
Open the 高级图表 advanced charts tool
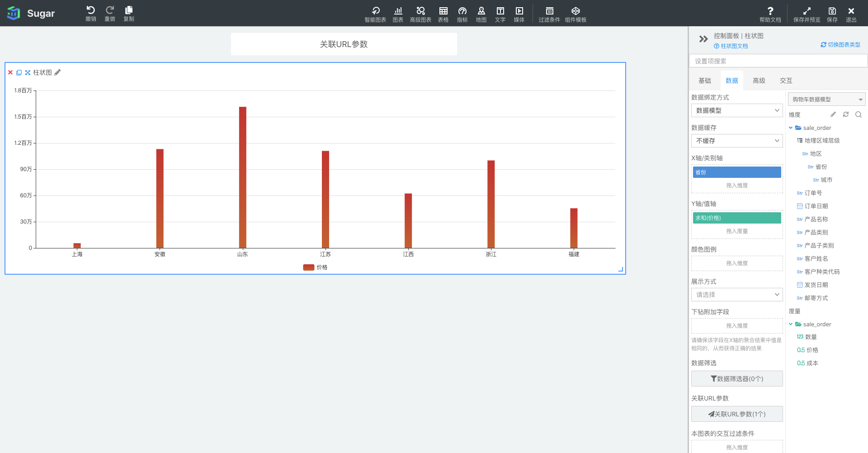420,14
